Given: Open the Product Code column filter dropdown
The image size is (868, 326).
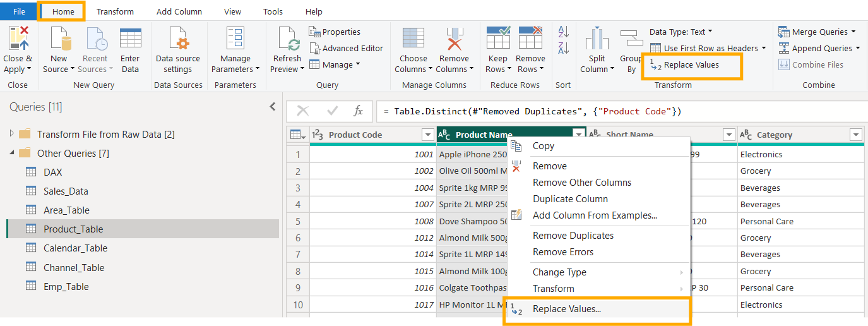Looking at the screenshot, I should 427,135.
